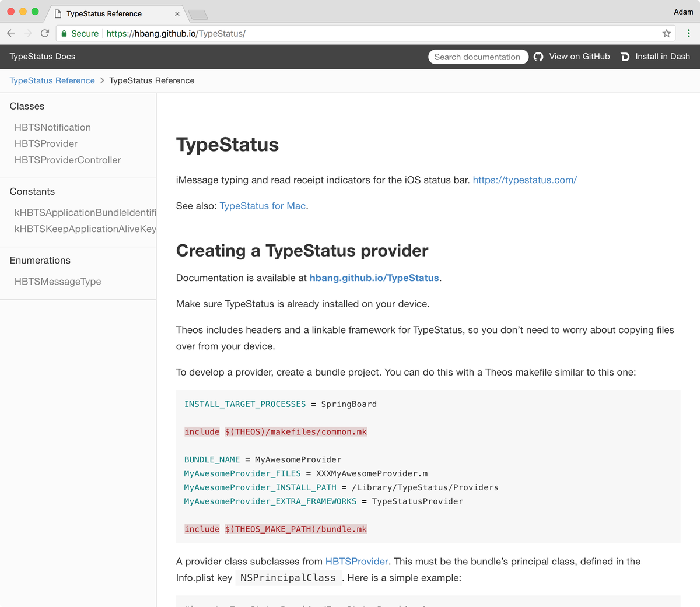
Task: Open kHBTSApplicationBundleIdentifier constant
Action: tap(85, 212)
